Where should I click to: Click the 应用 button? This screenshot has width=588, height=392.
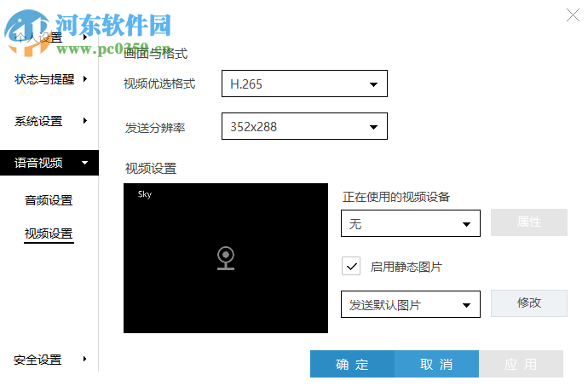coord(521,364)
